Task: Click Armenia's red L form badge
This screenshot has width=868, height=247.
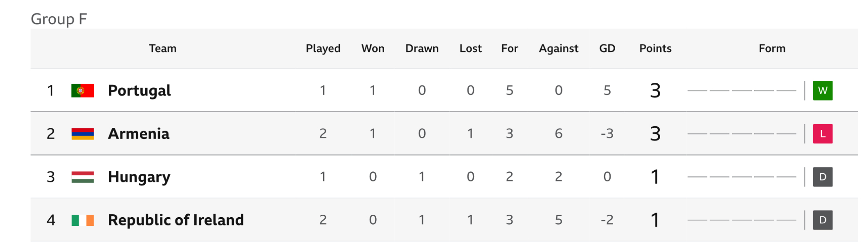Action: [823, 134]
